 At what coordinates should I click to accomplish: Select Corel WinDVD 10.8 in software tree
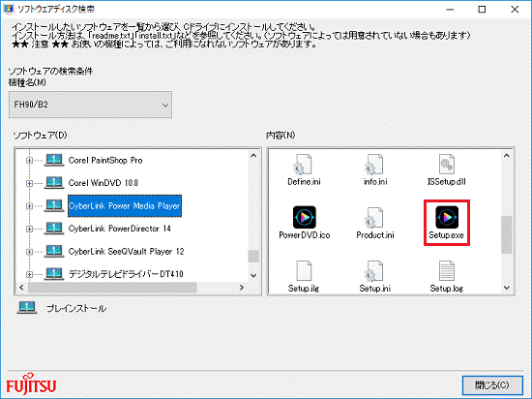(x=103, y=183)
